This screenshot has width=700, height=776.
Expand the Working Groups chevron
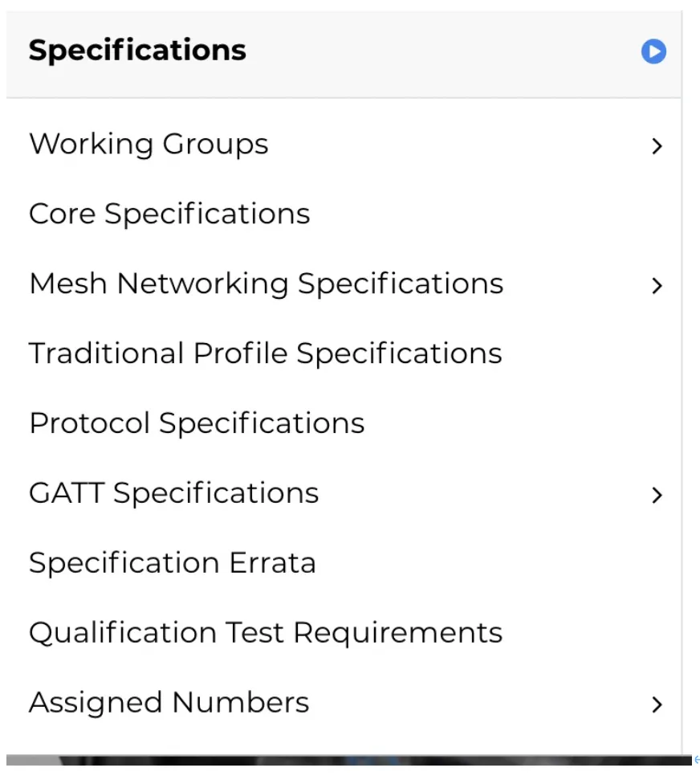coord(657,146)
